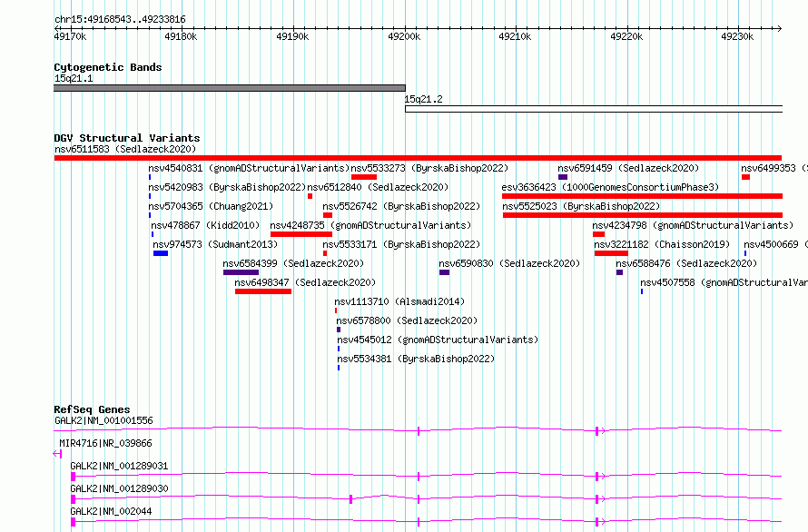Open variant nsv6588476 (Sedlazeck2020)
This screenshot has width=808, height=532.
(686, 263)
